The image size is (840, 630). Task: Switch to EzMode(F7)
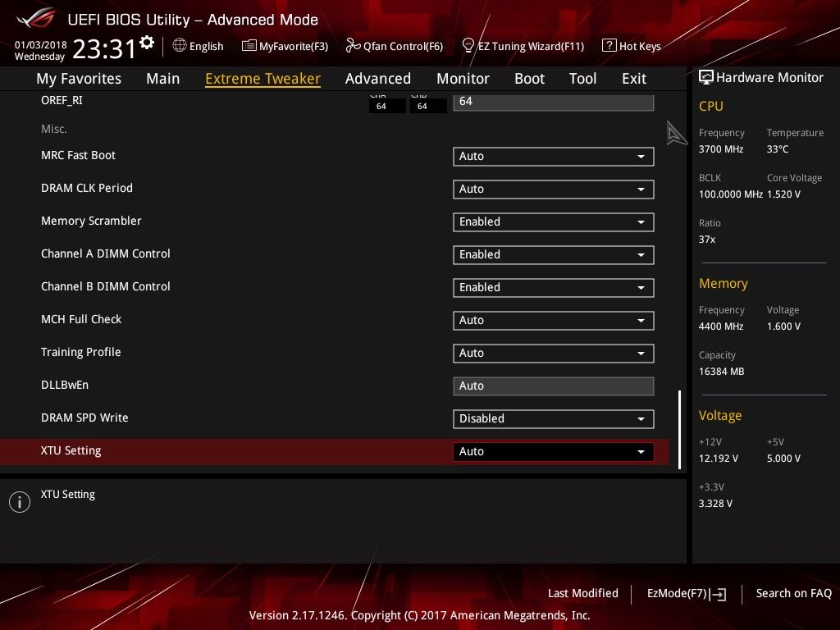(x=687, y=594)
